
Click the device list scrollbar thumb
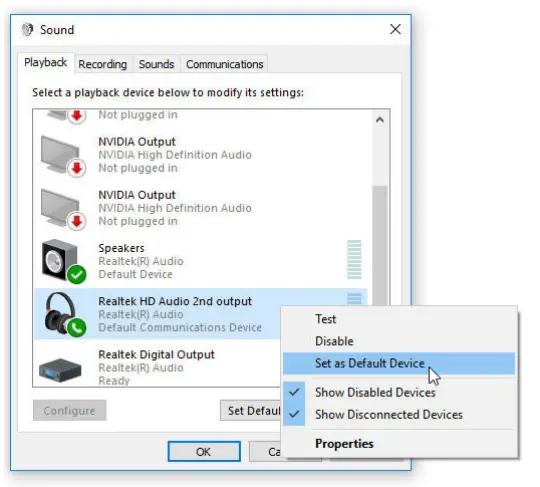[x=380, y=245]
